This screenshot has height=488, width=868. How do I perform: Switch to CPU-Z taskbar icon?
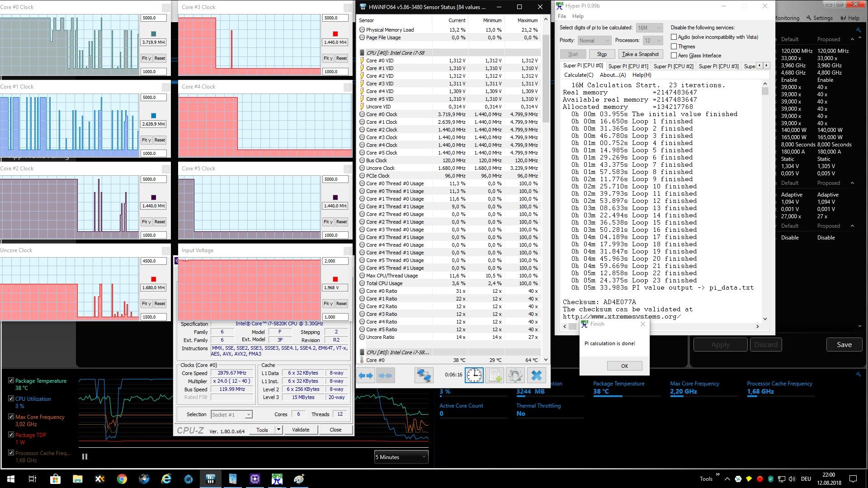255,479
